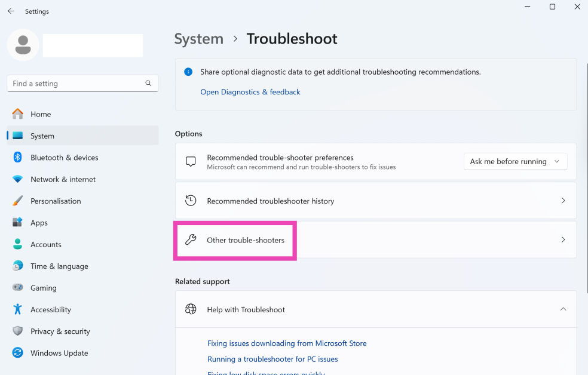Open the 'Ask me before running' dropdown

[515, 161]
